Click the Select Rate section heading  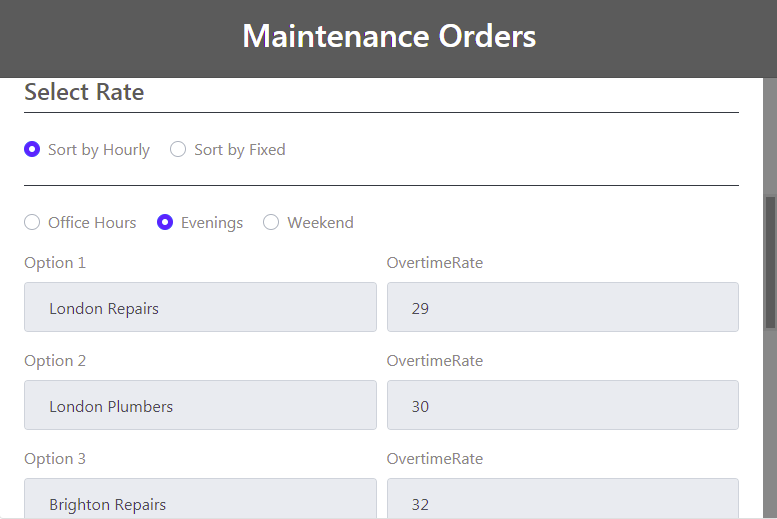84,92
